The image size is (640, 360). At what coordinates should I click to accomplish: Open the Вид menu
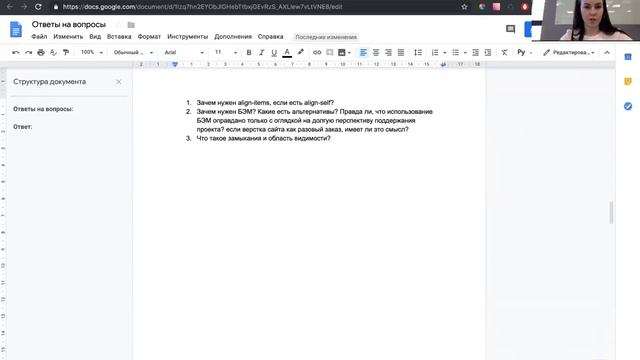95,37
